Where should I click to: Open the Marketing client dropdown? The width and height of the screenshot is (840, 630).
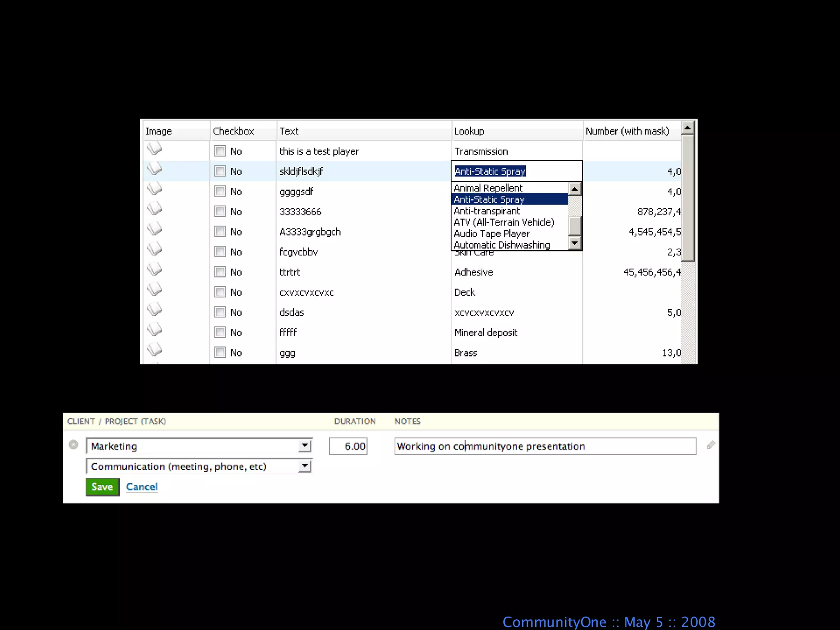(305, 446)
